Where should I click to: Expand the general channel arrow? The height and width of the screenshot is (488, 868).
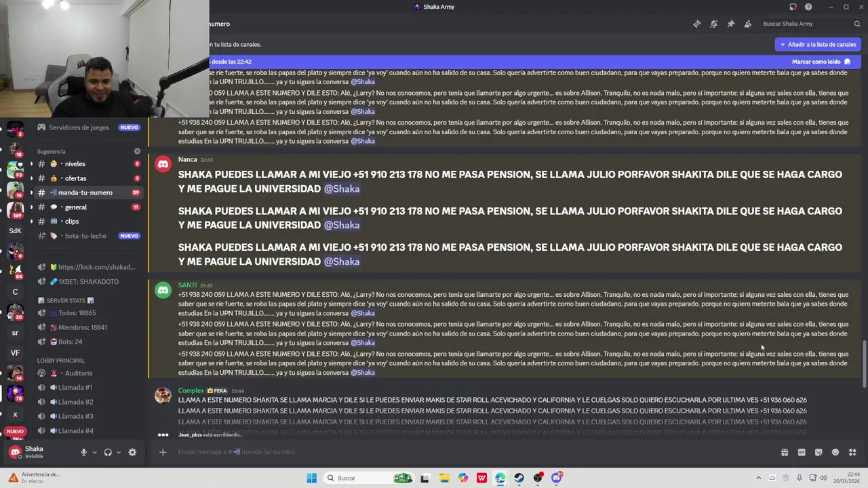tap(31, 207)
